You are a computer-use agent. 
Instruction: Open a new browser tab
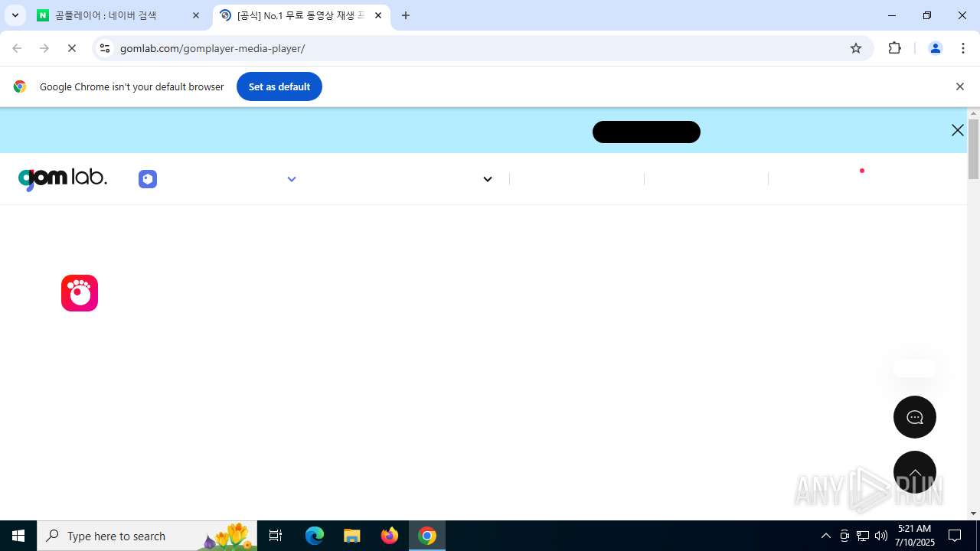coord(406,15)
